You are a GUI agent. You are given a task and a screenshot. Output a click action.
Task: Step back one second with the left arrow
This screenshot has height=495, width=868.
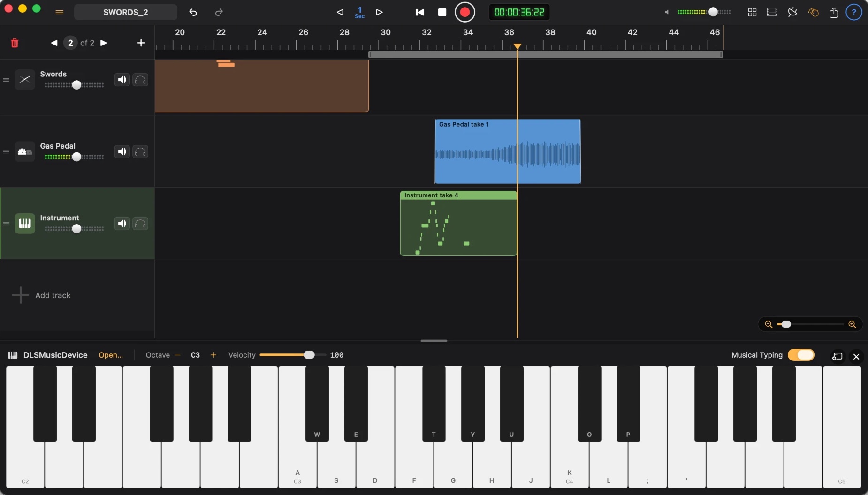pyautogui.click(x=340, y=12)
